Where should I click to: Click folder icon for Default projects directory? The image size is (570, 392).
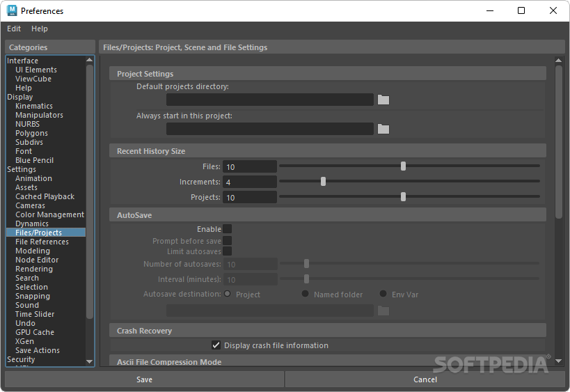click(383, 100)
